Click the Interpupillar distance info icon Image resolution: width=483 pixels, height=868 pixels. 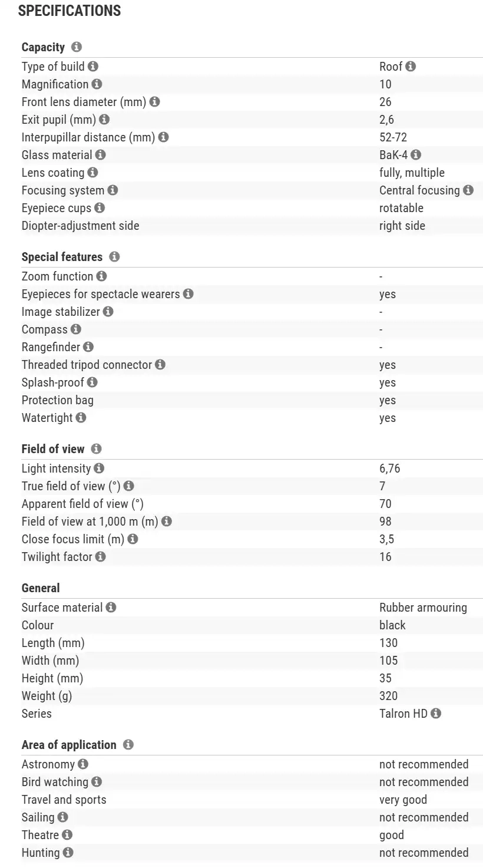[x=163, y=137]
